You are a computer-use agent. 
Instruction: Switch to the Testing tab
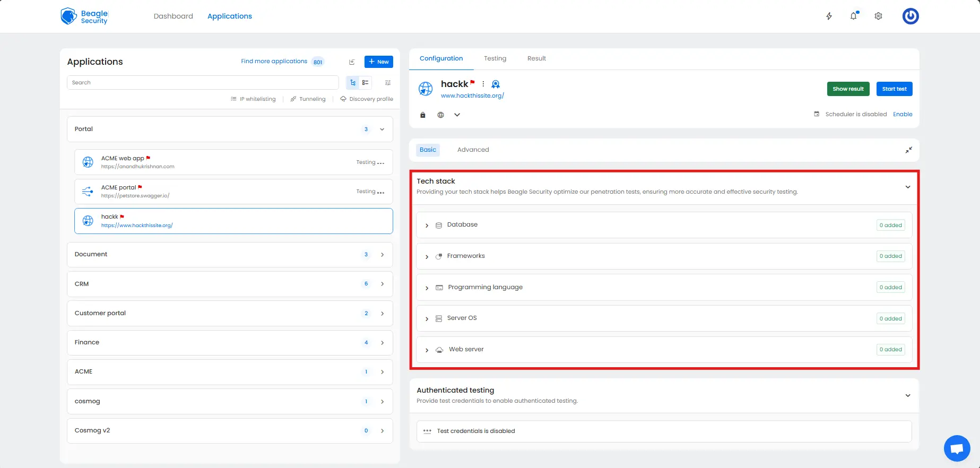495,59
